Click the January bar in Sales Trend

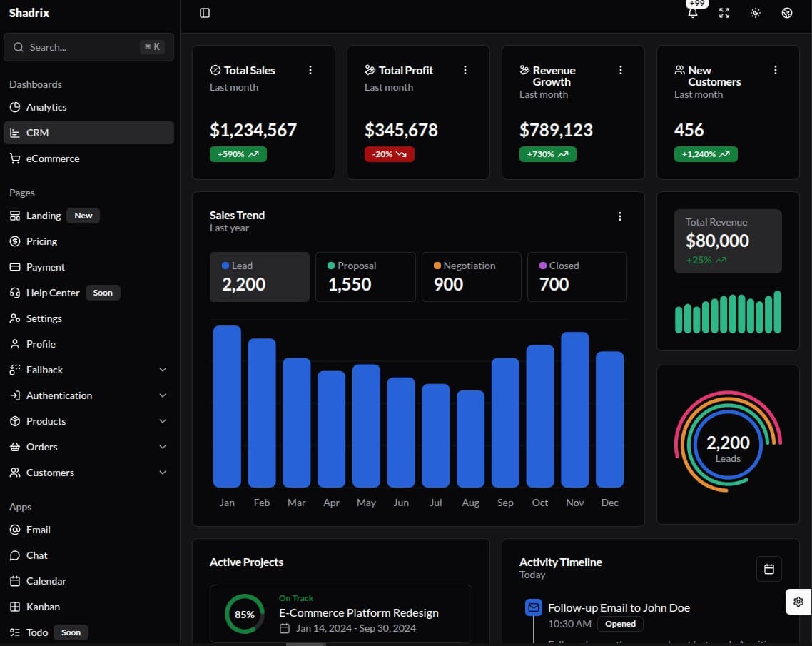227,406
